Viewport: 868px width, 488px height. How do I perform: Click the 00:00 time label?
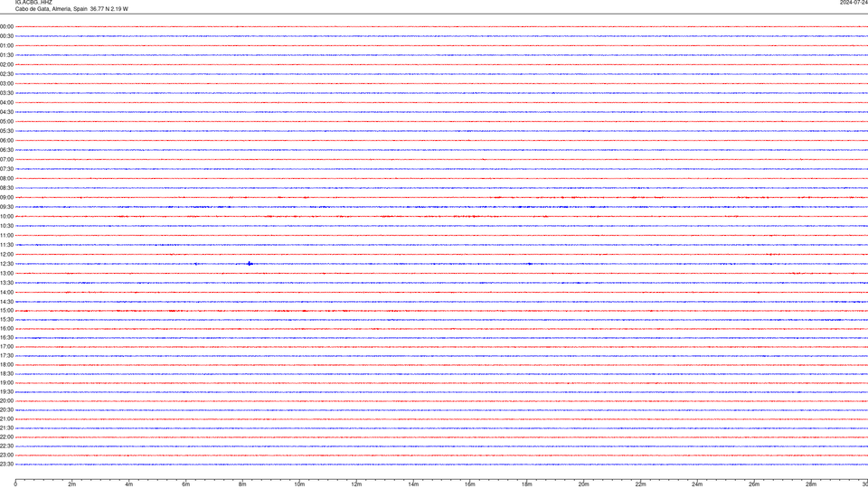(x=6, y=26)
